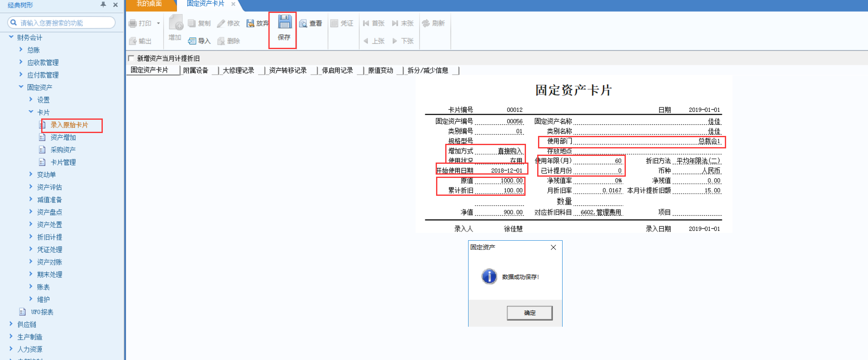
Task: Pin the 经典树形 panel
Action: pyautogui.click(x=103, y=5)
